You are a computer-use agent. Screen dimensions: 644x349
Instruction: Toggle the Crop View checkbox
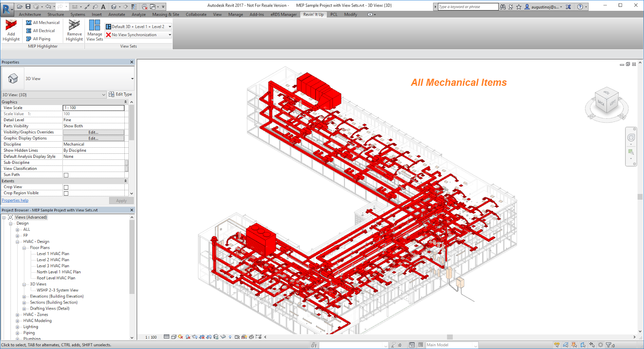[x=66, y=187]
